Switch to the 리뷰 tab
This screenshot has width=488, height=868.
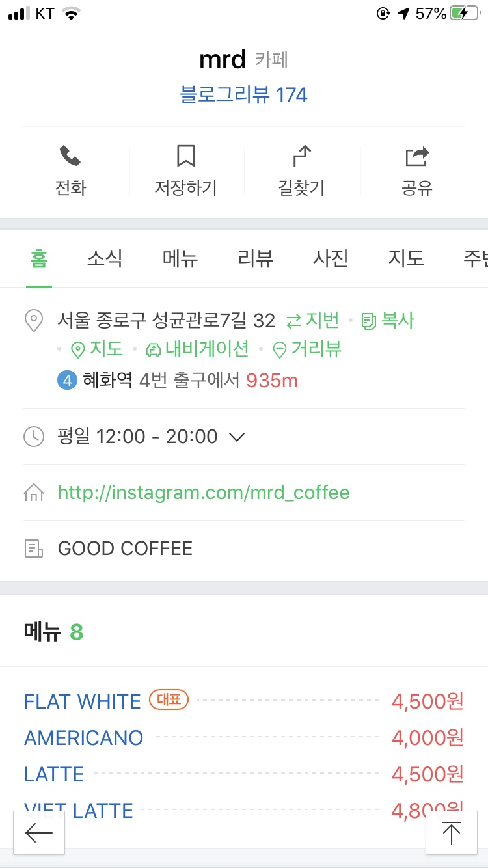[256, 258]
